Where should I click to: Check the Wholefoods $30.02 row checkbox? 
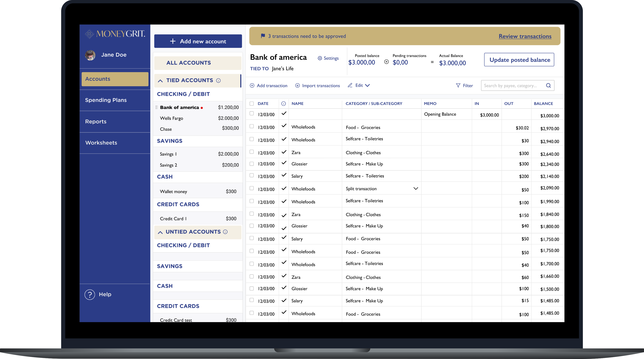tap(252, 126)
